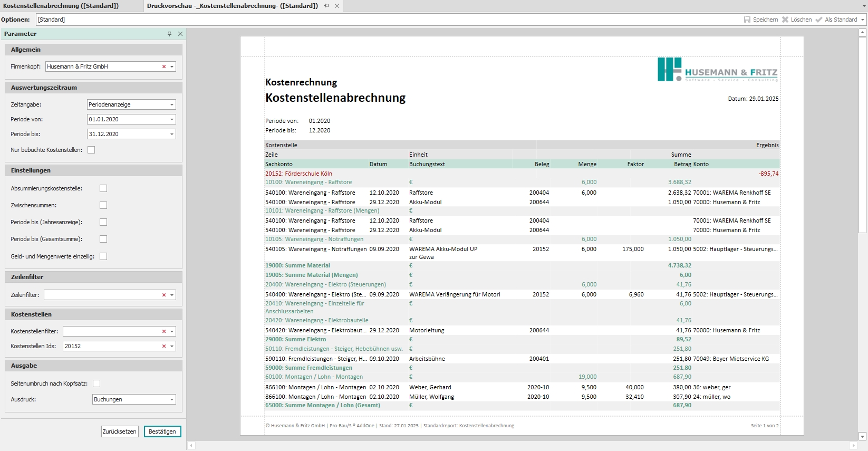Click '20152: Förderschule Köln' in the report
The height and width of the screenshot is (451, 868).
pyautogui.click(x=298, y=174)
